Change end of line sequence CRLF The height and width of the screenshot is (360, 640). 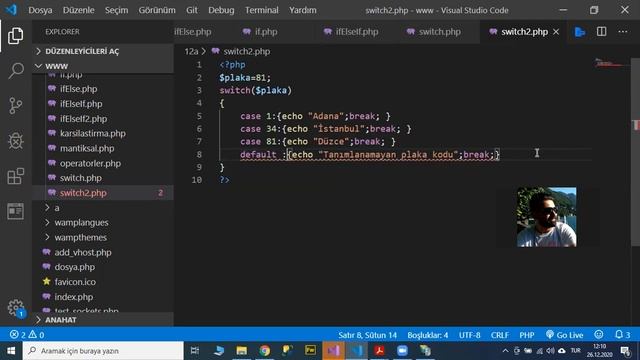click(x=500, y=335)
